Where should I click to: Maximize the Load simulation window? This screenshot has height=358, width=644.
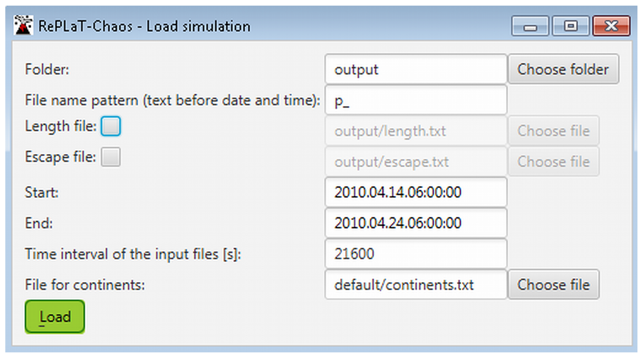point(571,26)
